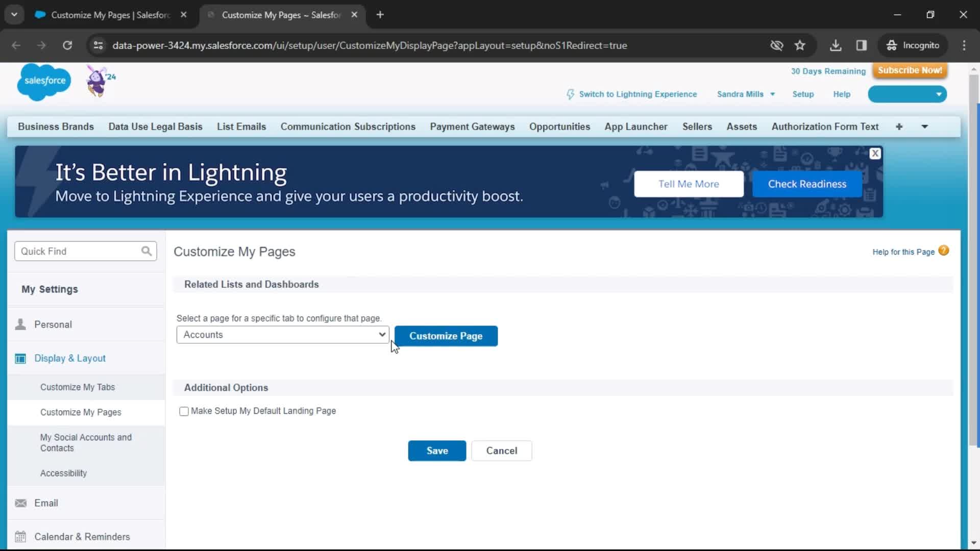Click the Incognito indicator

(913, 45)
